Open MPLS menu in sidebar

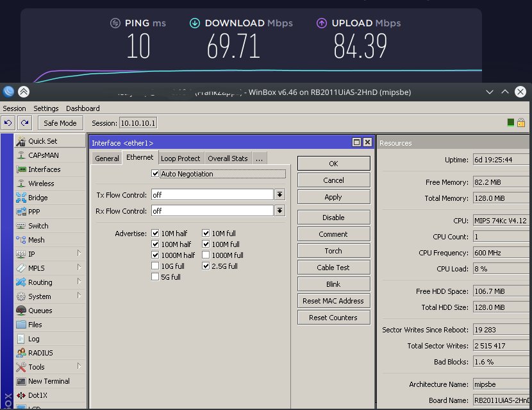(50, 268)
